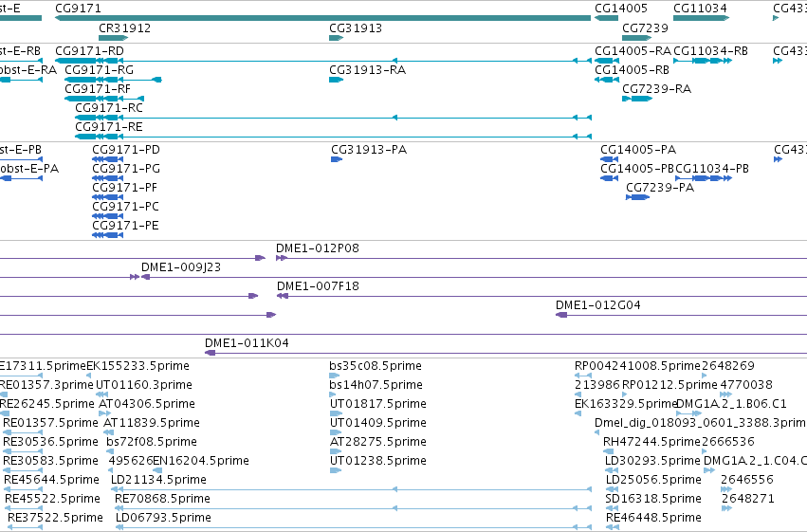Select EST UT01409.5prime
This screenshot has height=532, width=807.
coord(378,424)
